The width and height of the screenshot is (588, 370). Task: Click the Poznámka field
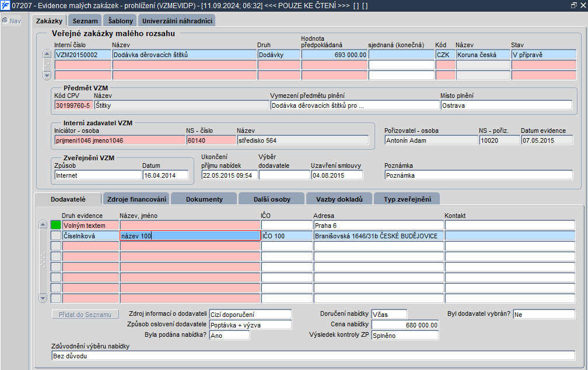tap(479, 175)
